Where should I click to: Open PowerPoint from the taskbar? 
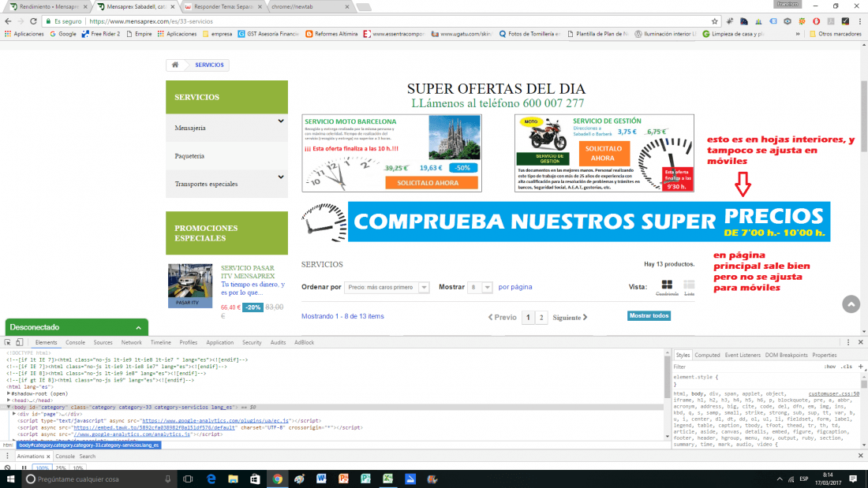(344, 479)
